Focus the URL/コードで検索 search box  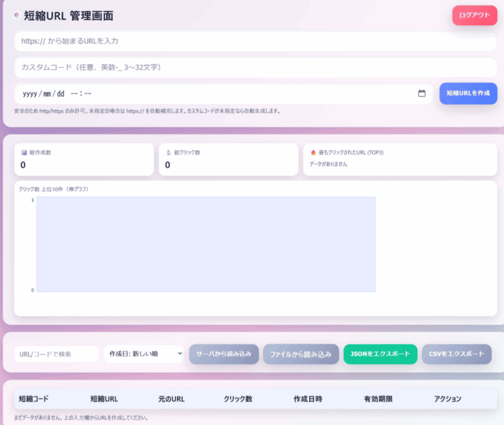coord(57,354)
